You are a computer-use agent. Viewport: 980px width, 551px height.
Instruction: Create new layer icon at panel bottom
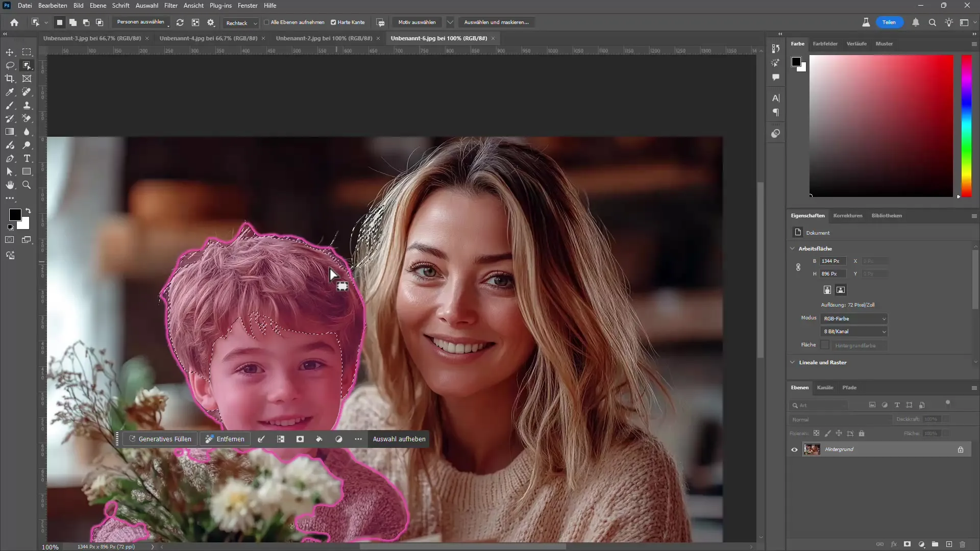pyautogui.click(x=949, y=544)
